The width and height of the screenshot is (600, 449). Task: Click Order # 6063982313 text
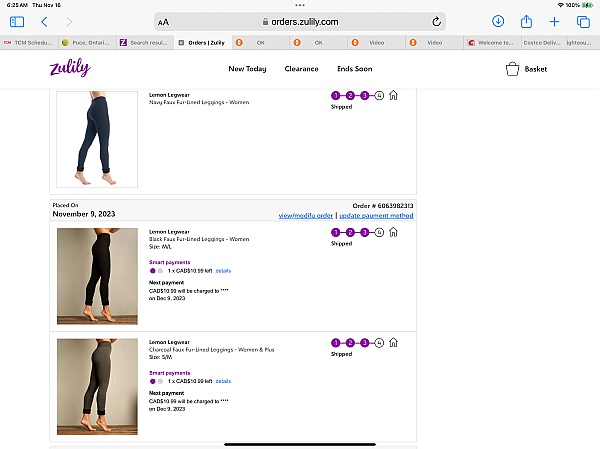click(383, 206)
